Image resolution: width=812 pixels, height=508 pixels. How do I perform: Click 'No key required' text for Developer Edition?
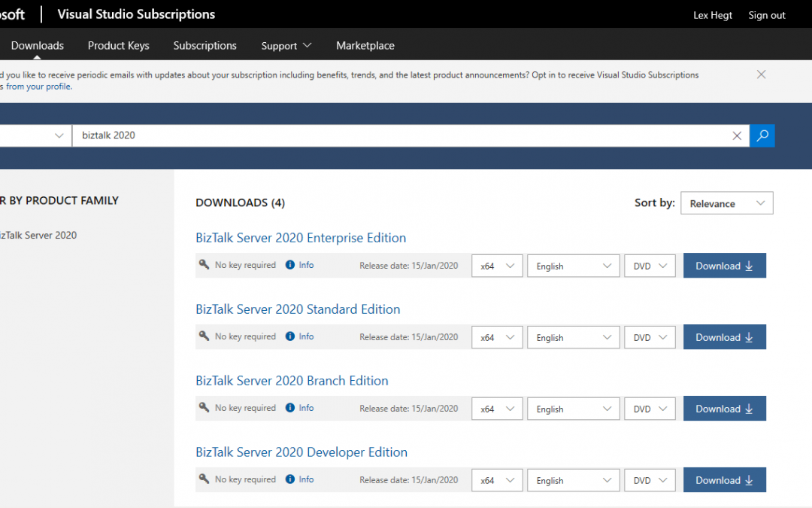point(245,479)
